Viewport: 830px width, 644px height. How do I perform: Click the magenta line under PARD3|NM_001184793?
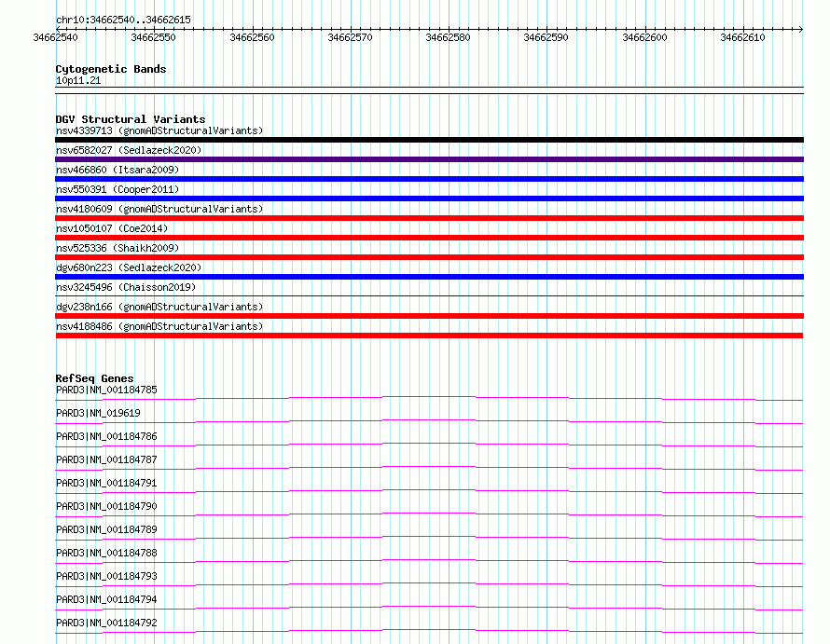[x=429, y=584]
